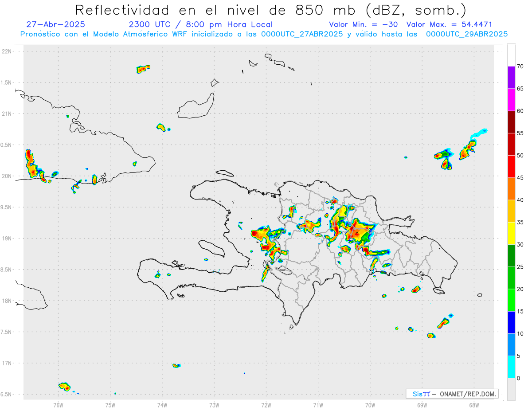Select the date text '27-Abr-2025'
Image resolution: width=532 pixels, height=411 pixels.
point(56,24)
